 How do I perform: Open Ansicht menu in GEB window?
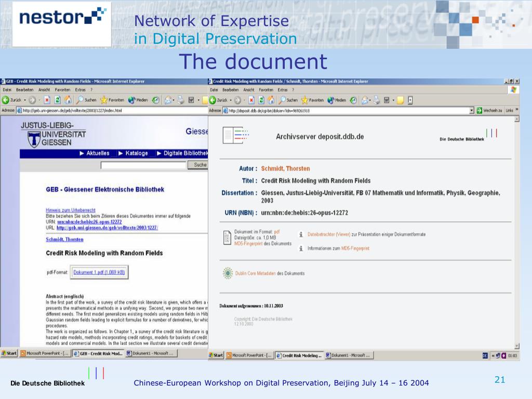44,90
